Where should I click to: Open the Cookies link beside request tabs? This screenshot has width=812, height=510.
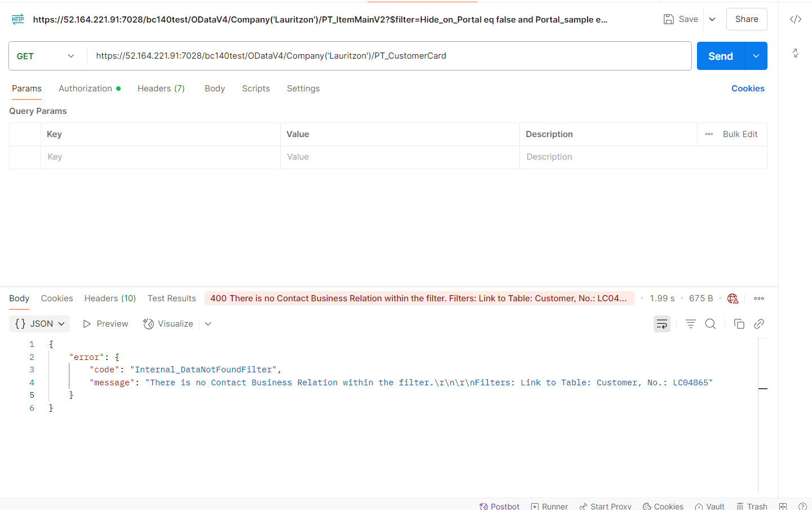tap(748, 89)
